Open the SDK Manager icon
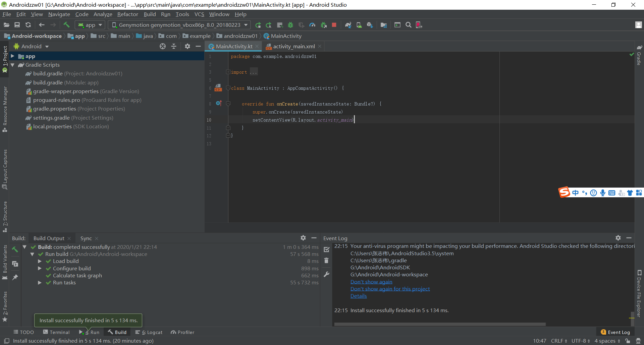 point(370,25)
